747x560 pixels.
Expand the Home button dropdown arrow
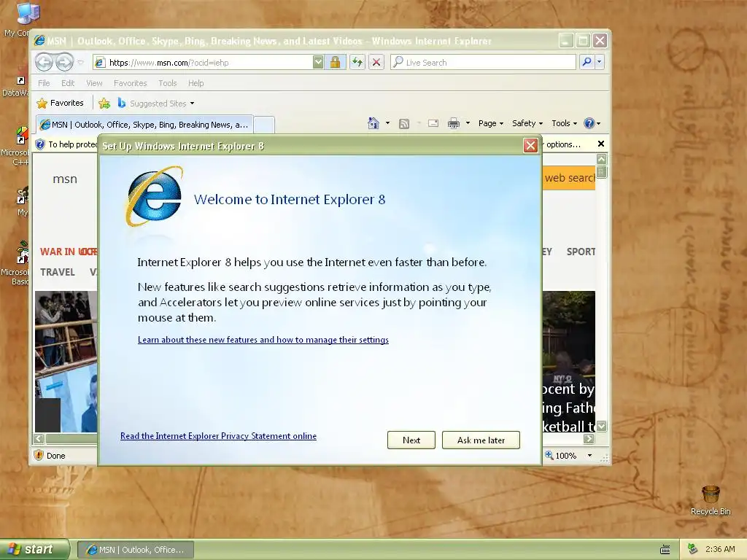tap(387, 123)
